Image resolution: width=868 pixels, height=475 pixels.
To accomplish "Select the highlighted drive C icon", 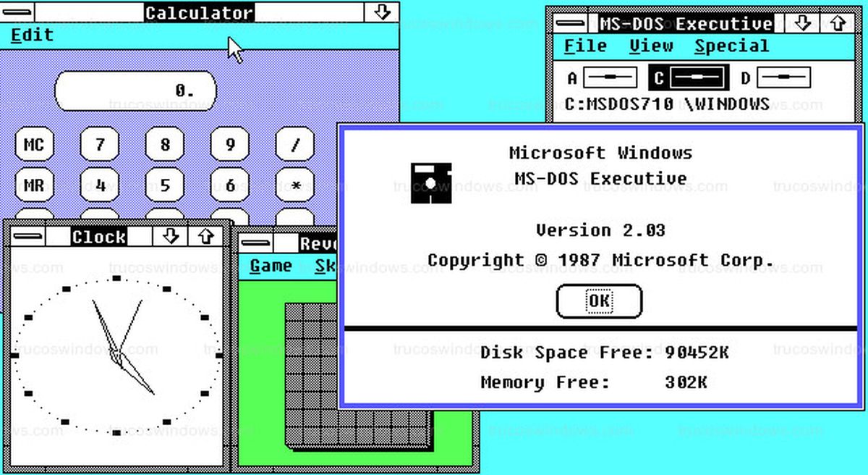I will (696, 77).
